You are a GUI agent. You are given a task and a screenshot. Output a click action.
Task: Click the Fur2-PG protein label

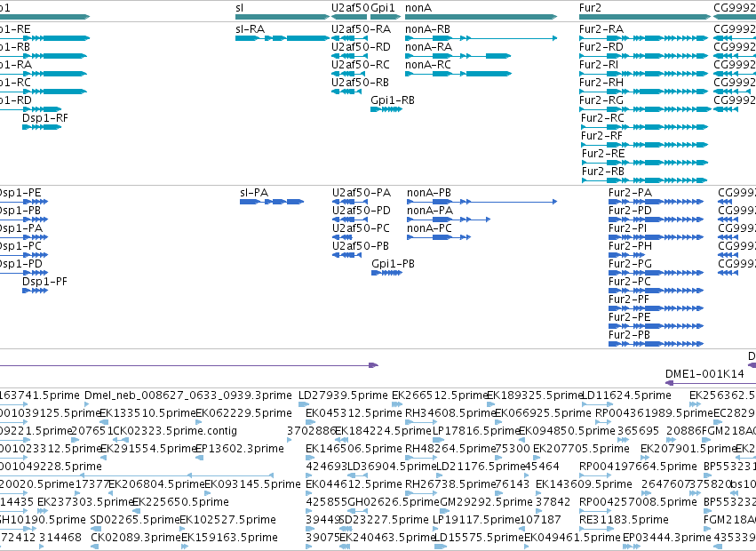click(630, 264)
